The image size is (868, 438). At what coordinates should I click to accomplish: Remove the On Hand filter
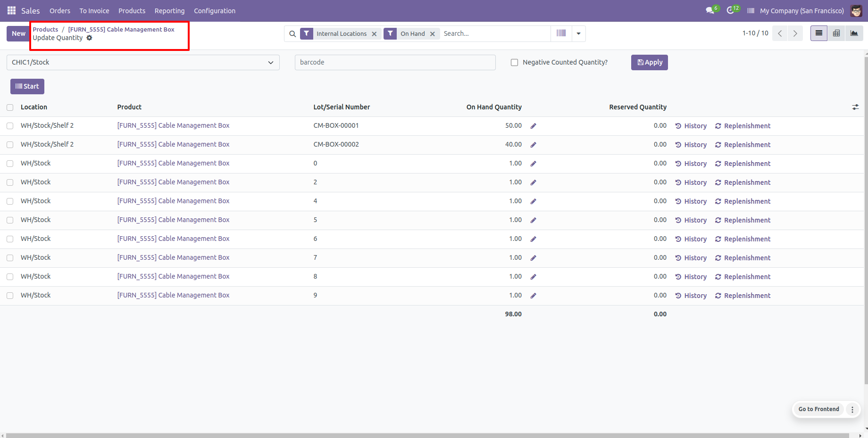pos(432,34)
